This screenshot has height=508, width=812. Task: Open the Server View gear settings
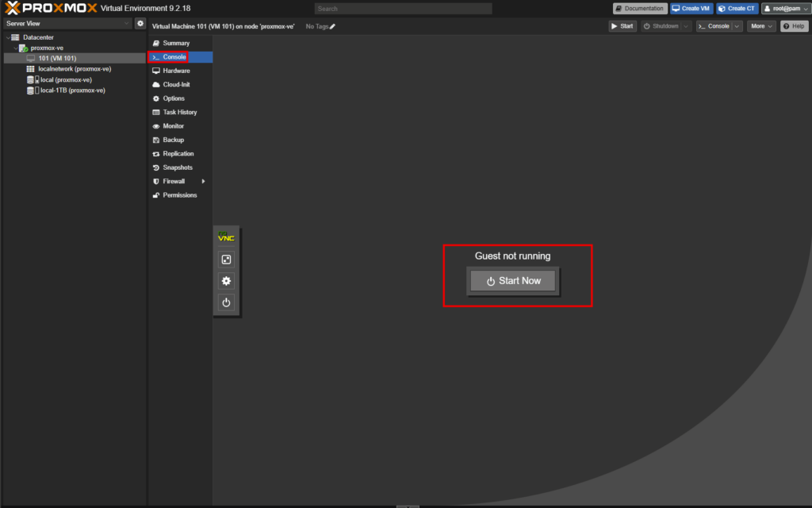click(140, 23)
